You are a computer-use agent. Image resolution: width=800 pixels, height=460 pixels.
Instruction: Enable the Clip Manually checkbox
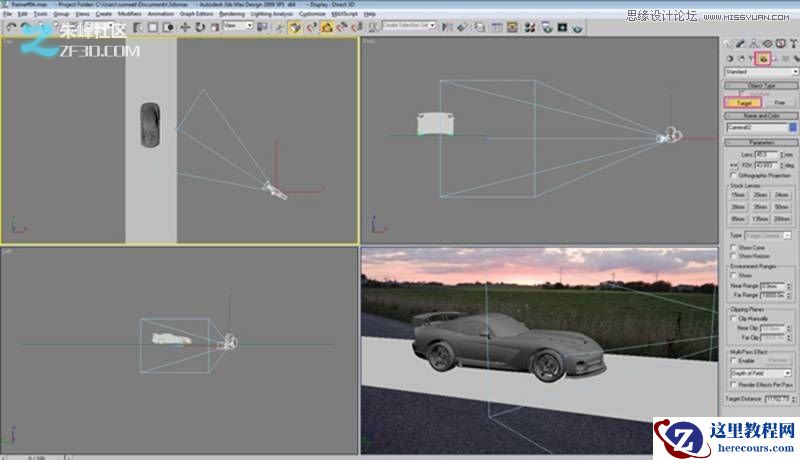point(734,319)
